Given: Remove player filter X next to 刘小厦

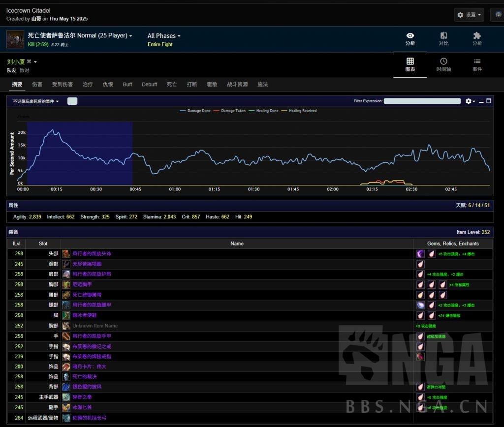Looking at the screenshot, I should click(29, 61).
